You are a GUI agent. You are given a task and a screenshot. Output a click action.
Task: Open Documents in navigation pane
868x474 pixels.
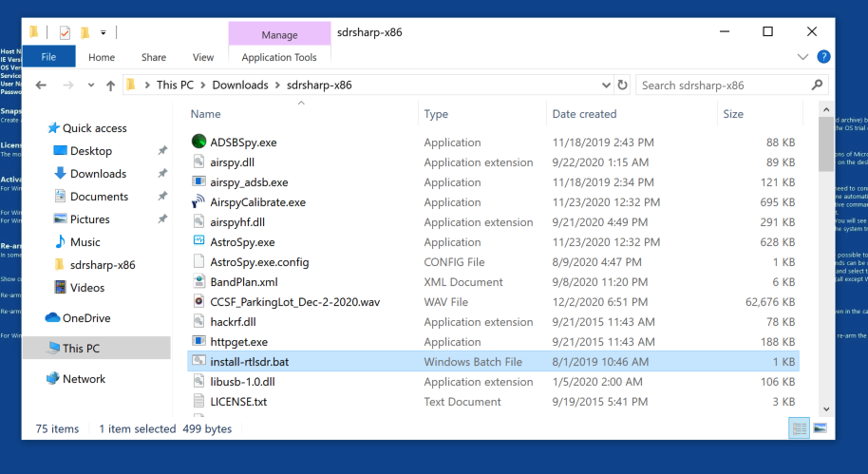click(x=99, y=197)
